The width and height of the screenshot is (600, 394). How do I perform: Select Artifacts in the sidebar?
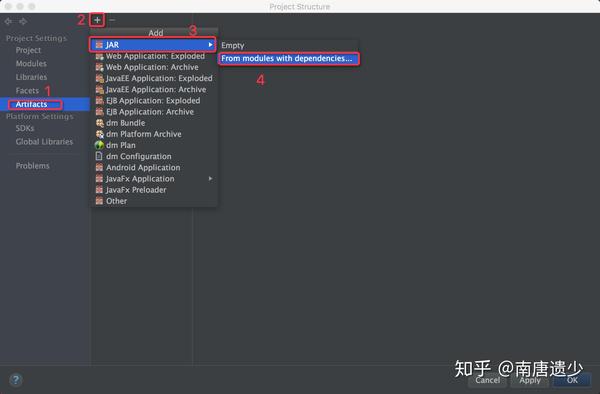45,104
